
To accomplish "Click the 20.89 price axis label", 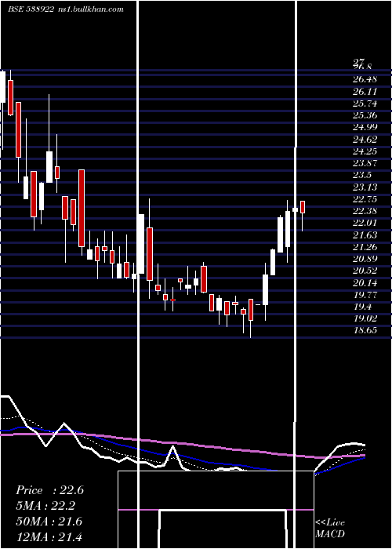I will 365,259.
